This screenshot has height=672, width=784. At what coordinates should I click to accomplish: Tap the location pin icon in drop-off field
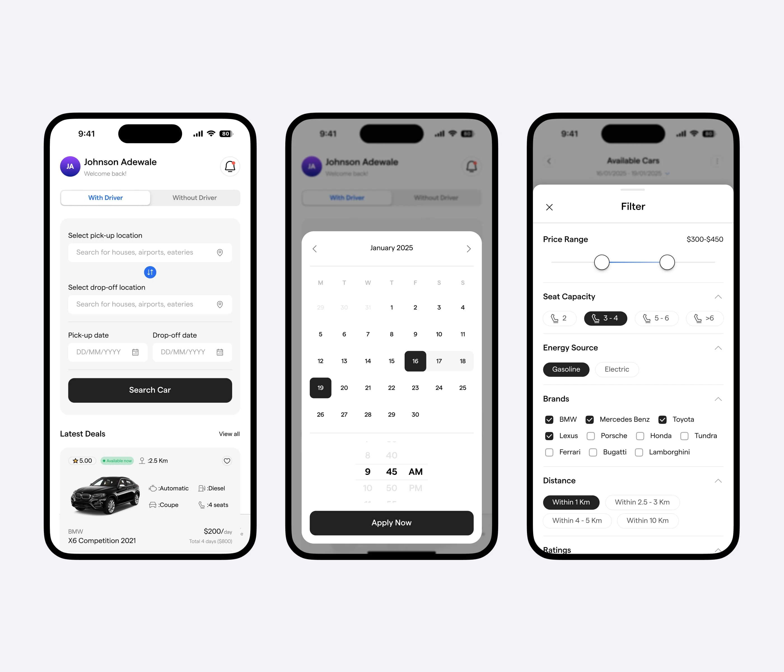tap(220, 305)
